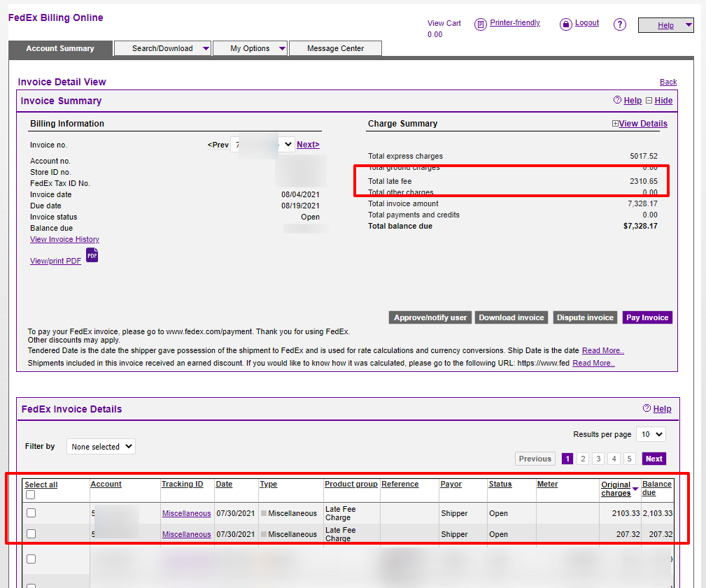
Task: Click the printer-friendly page icon
Action: (481, 24)
